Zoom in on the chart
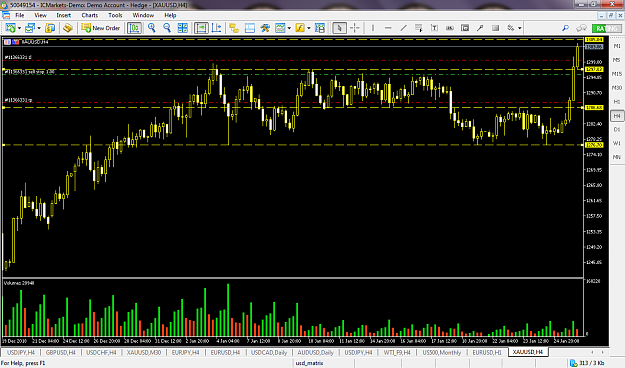Viewport: 625px width, 368px height. [151, 28]
